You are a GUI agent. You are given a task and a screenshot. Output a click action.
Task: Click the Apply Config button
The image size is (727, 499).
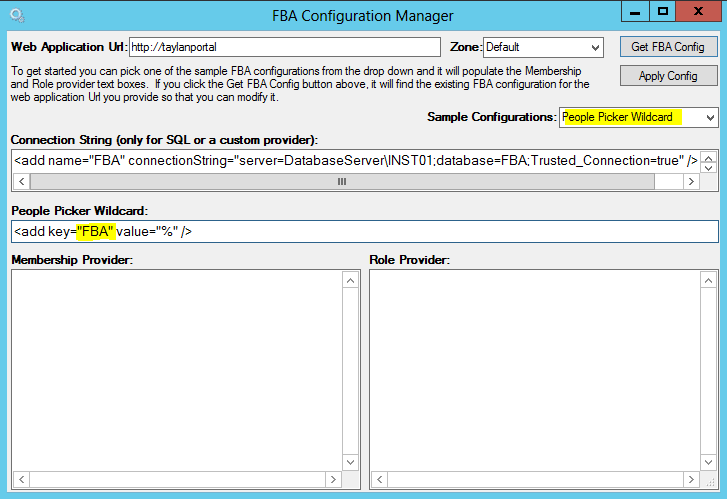tap(668, 76)
